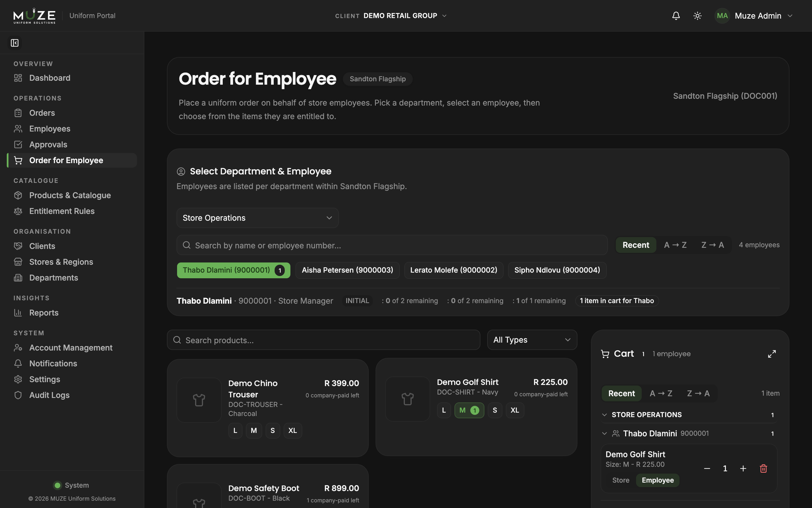Sort cart Z to A
Image resolution: width=812 pixels, height=508 pixels.
698,393
